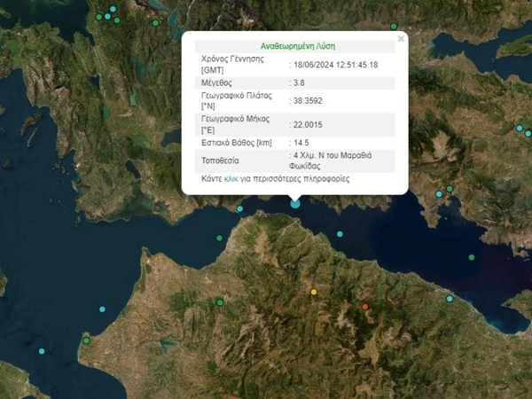Image resolution: width=532 pixels, height=399 pixels.
Task: Select the yellow earthquake marker
Action: (314, 292)
